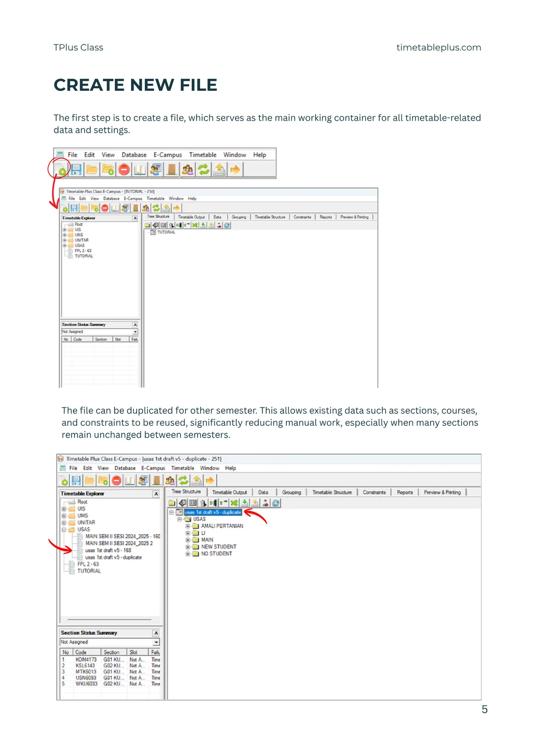Image resolution: width=535 pixels, height=756 pixels.
Task: Select 'FPL 2 - 63' in bottom Timetable Explorer
Action: tap(88, 564)
